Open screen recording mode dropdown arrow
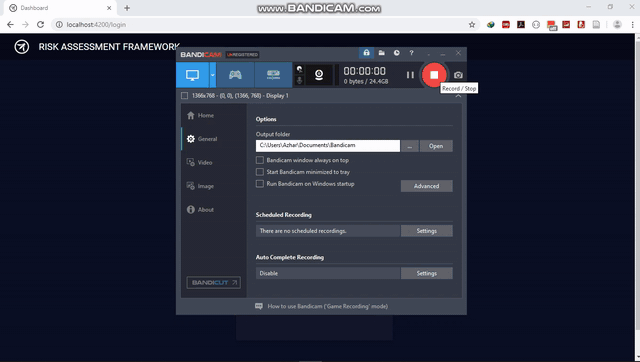The image size is (640, 362). point(212,75)
